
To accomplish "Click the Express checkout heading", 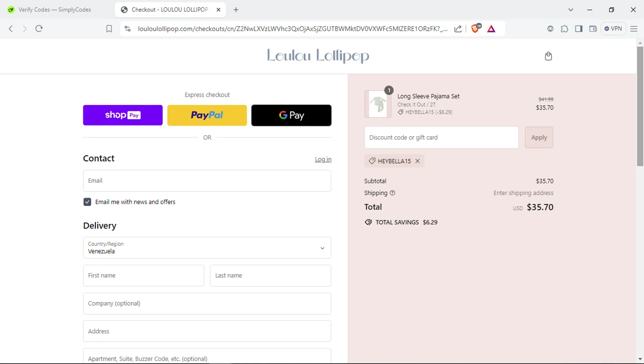I will tap(207, 95).
